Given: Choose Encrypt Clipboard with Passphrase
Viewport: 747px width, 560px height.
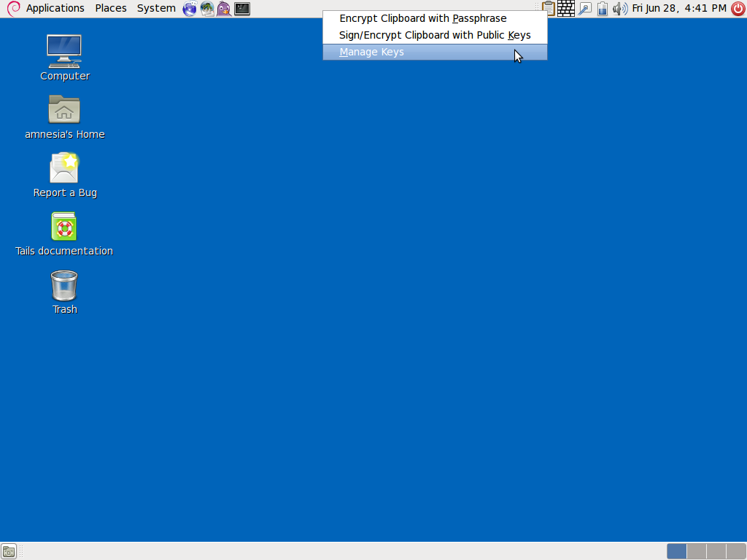Looking at the screenshot, I should point(435,18).
